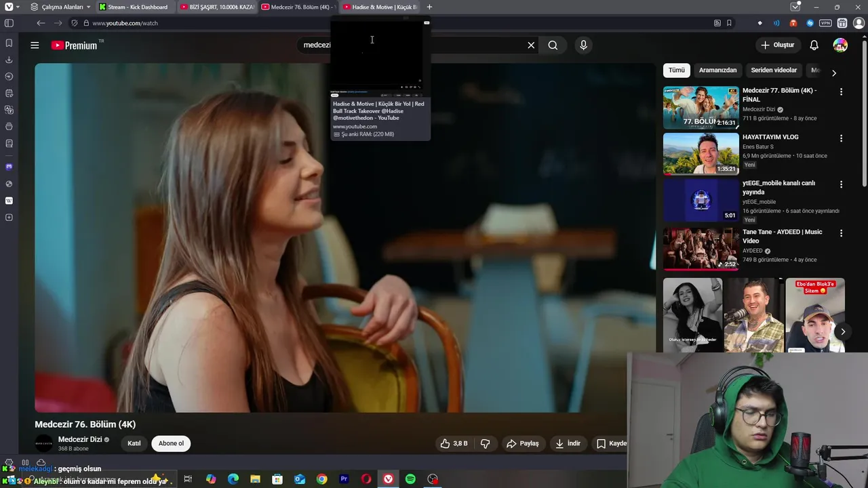The width and height of the screenshot is (868, 488).
Task: Open Google Chrome from the taskbar
Action: point(321,479)
